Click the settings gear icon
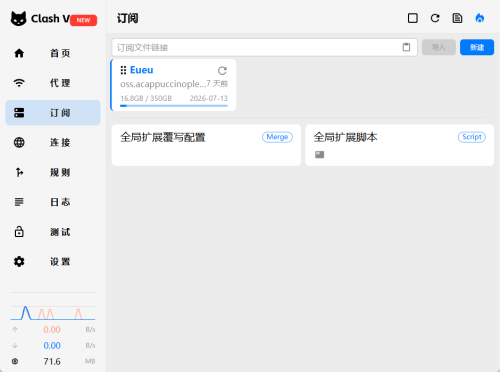500x372 pixels. [x=19, y=261]
